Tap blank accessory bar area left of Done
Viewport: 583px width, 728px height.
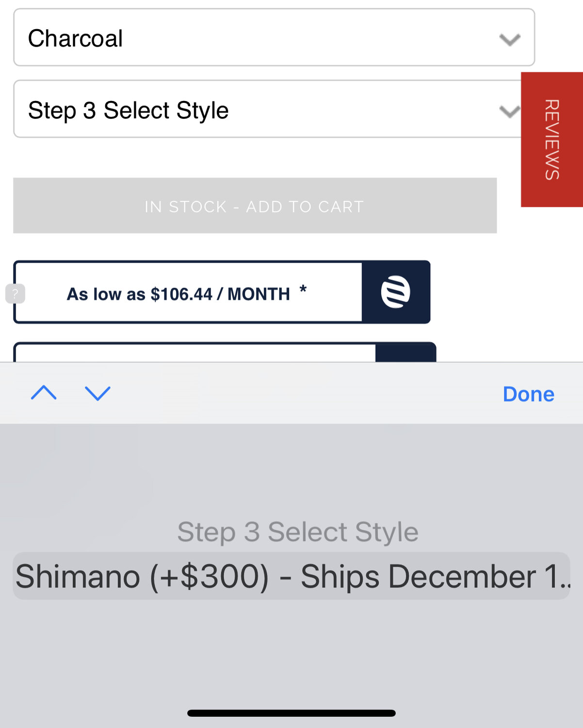[301, 394]
